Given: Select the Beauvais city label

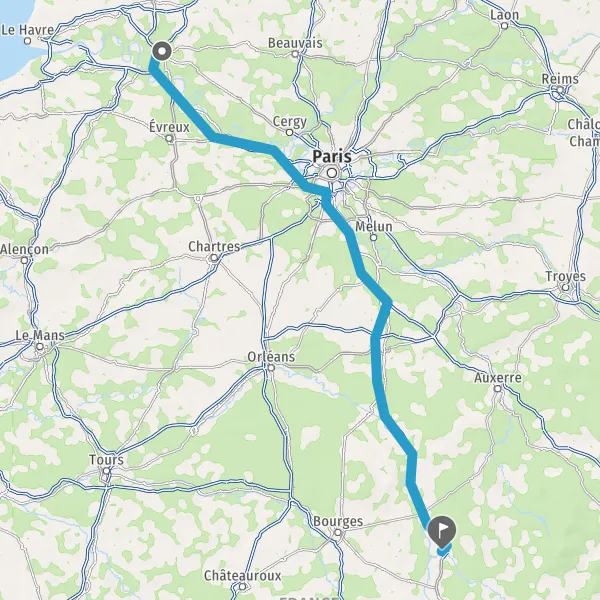Looking at the screenshot, I should [295, 43].
